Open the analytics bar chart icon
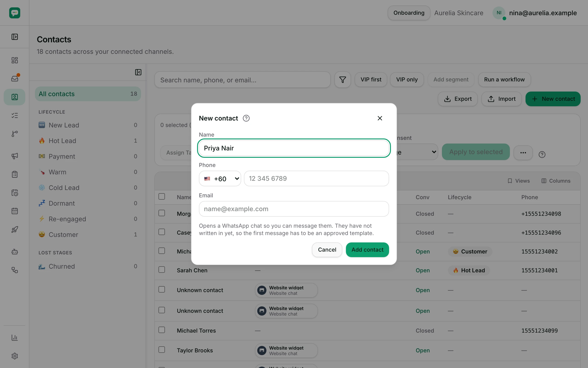Image resolution: width=588 pixels, height=368 pixels. coord(14,338)
